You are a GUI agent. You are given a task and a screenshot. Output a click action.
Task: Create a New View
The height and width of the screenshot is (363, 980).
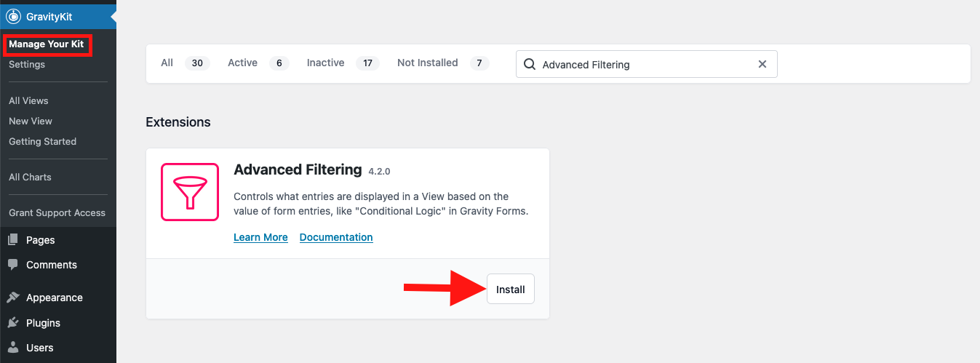tap(31, 121)
